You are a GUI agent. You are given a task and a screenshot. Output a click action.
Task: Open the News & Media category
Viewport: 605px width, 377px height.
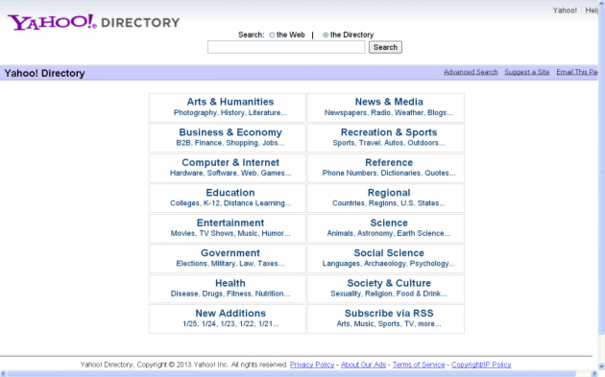point(389,102)
